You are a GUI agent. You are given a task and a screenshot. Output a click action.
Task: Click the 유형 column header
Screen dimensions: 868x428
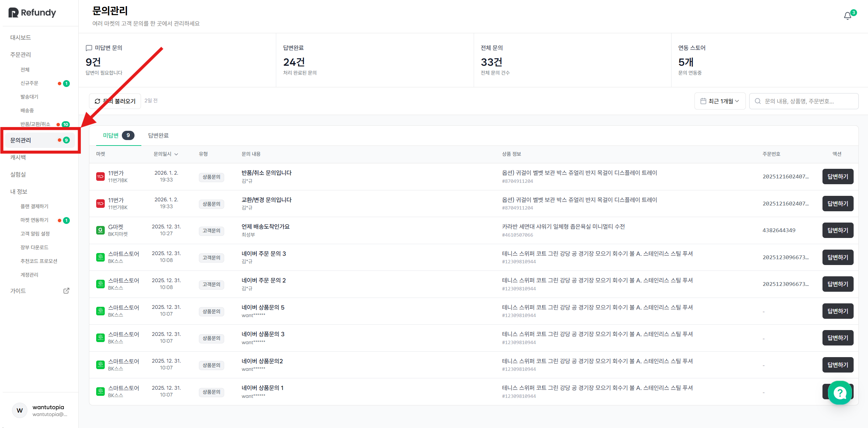pos(203,154)
